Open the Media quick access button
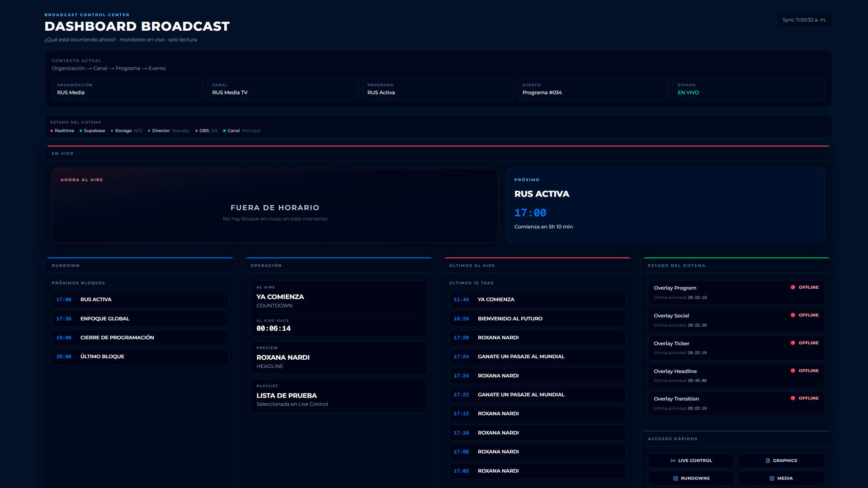868x488 pixels. click(x=781, y=478)
